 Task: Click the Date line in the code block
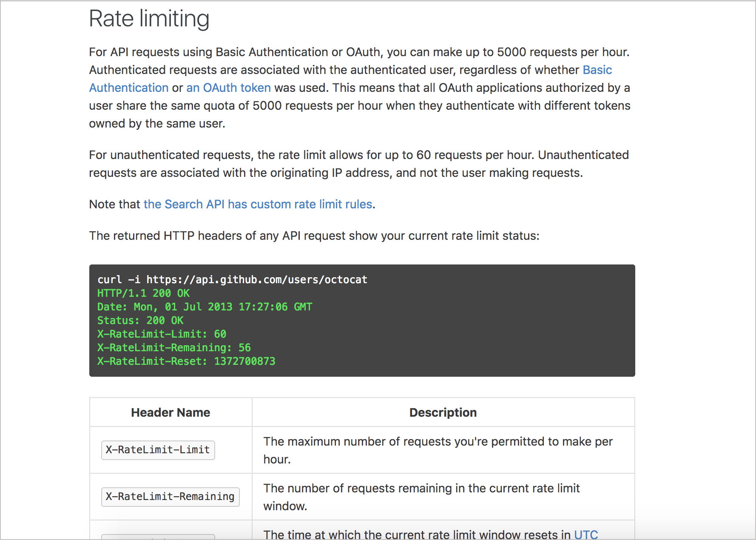pyautogui.click(x=205, y=307)
